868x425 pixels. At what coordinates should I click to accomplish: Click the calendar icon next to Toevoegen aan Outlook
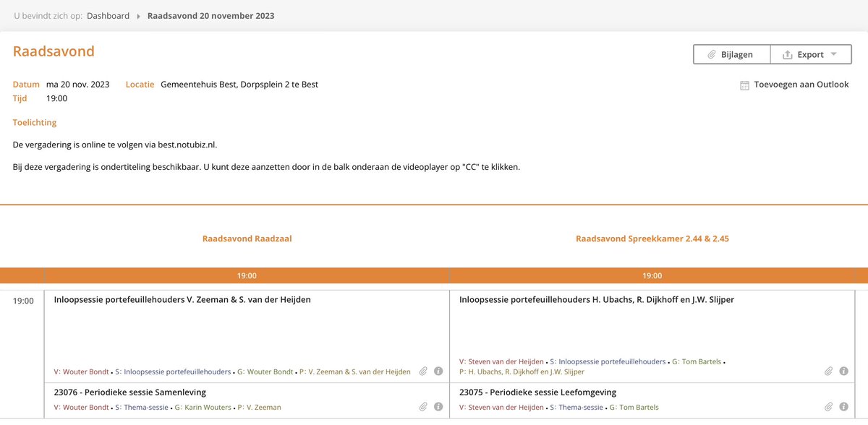click(745, 85)
